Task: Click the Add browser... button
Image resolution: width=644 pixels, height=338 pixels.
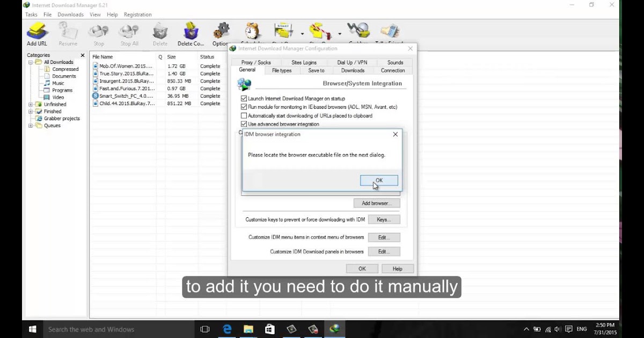Action: [377, 203]
